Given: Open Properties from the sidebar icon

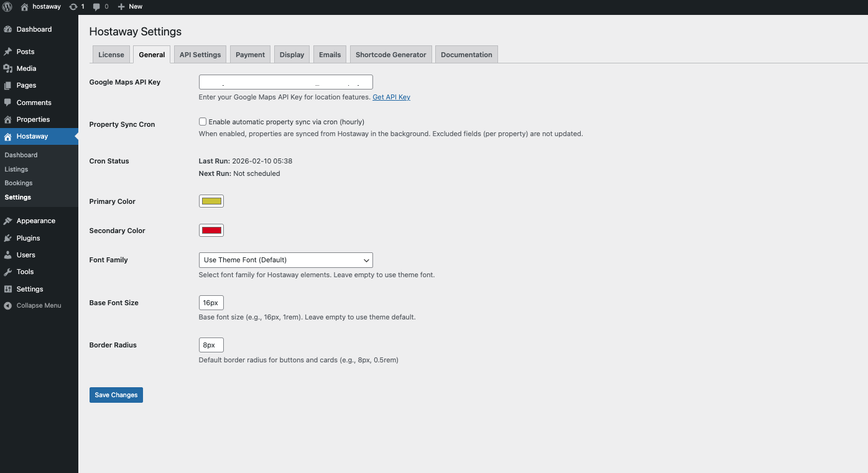Looking at the screenshot, I should pyautogui.click(x=8, y=119).
